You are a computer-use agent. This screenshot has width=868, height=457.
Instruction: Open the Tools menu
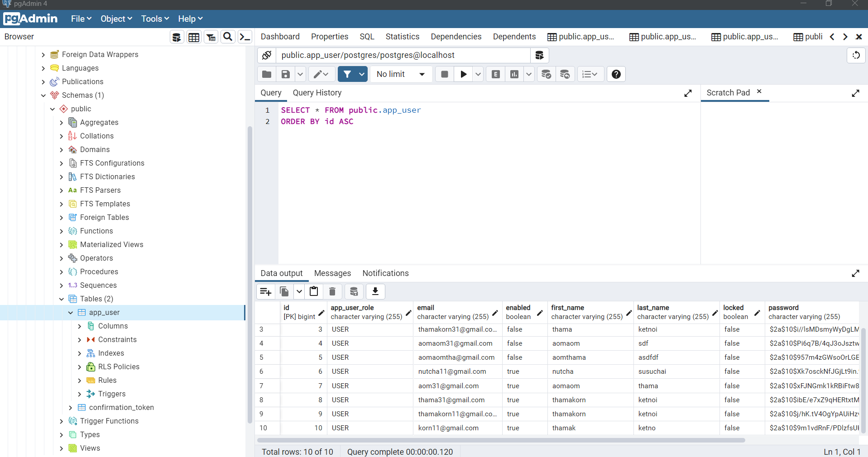tap(155, 19)
